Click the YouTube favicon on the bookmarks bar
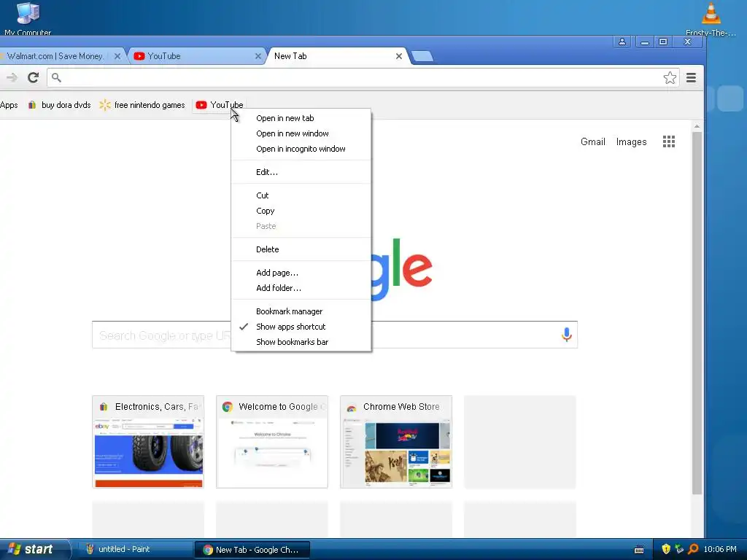The height and width of the screenshot is (560, 747). pos(201,105)
